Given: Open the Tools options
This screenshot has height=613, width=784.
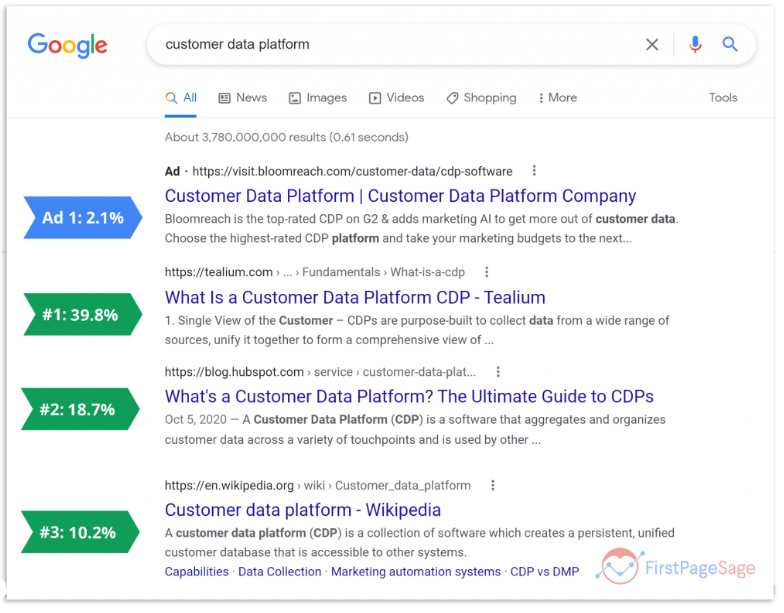Looking at the screenshot, I should click(x=722, y=98).
